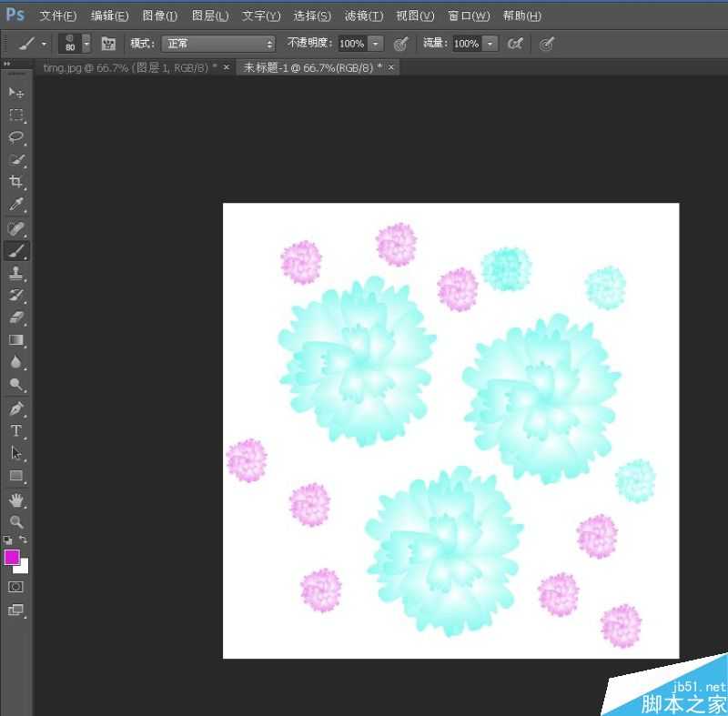728x716 pixels.
Task: Pick the Crop tool
Action: pos(16,182)
